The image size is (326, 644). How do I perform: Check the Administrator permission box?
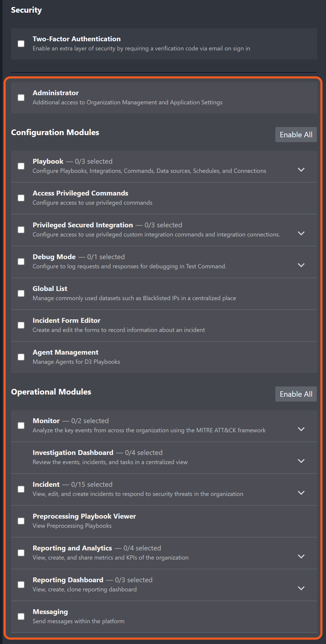point(21,98)
